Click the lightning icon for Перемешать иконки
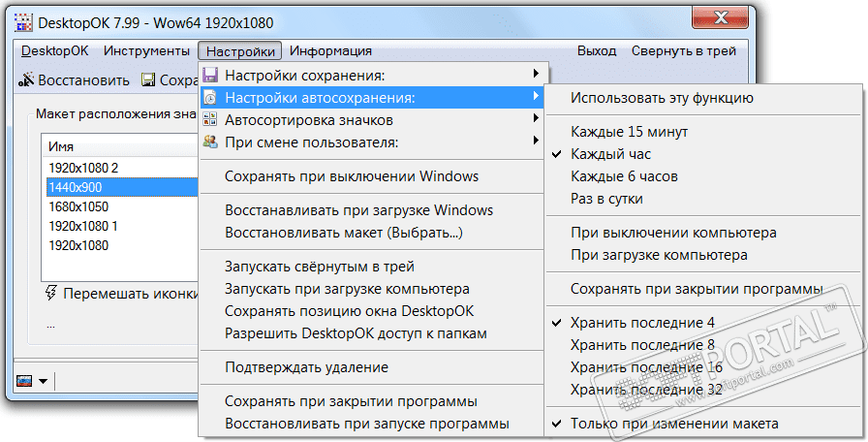The height and width of the screenshot is (442, 868). click(51, 293)
